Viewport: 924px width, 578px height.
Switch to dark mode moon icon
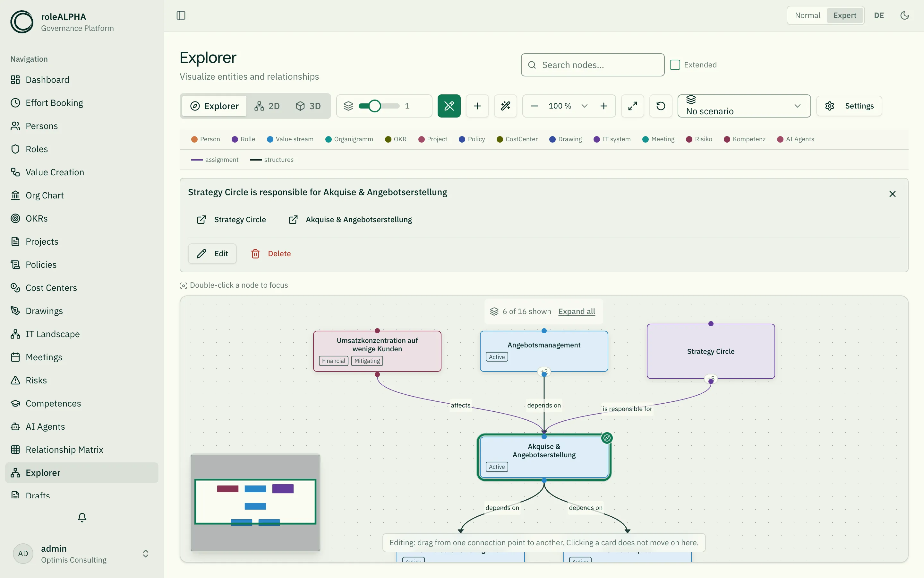pyautogui.click(x=904, y=15)
